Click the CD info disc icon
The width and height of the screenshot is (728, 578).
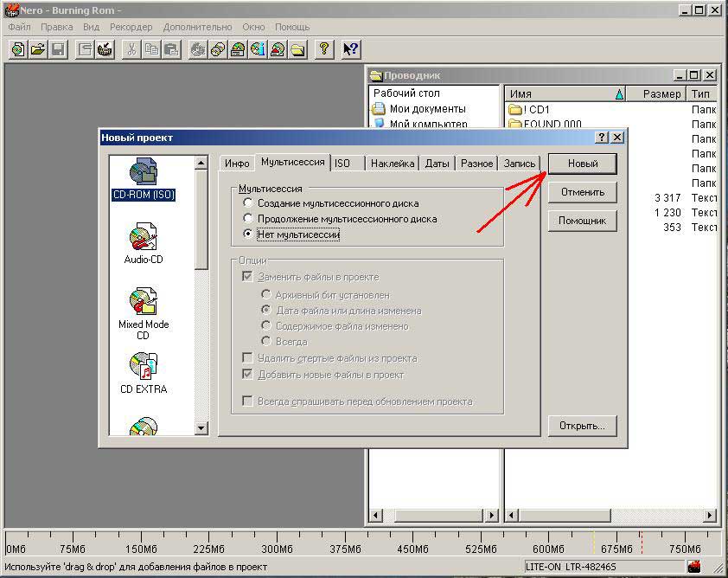tap(258, 48)
